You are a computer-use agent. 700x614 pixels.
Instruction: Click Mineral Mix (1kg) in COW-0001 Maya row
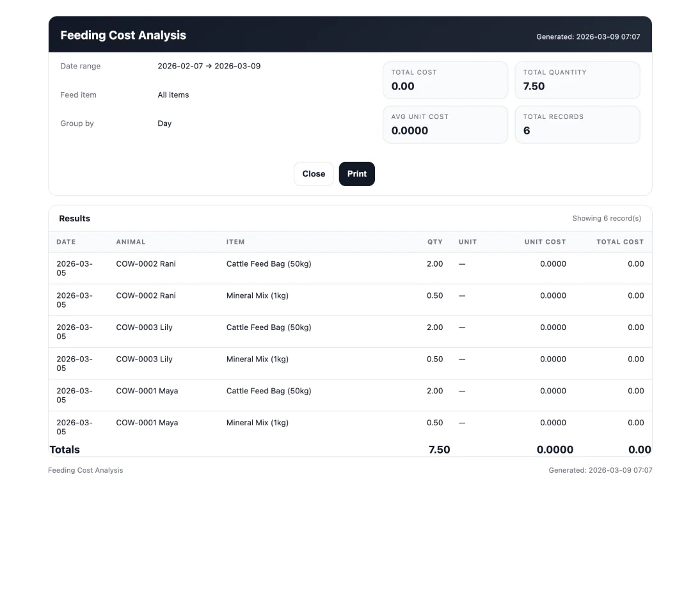pyautogui.click(x=257, y=423)
